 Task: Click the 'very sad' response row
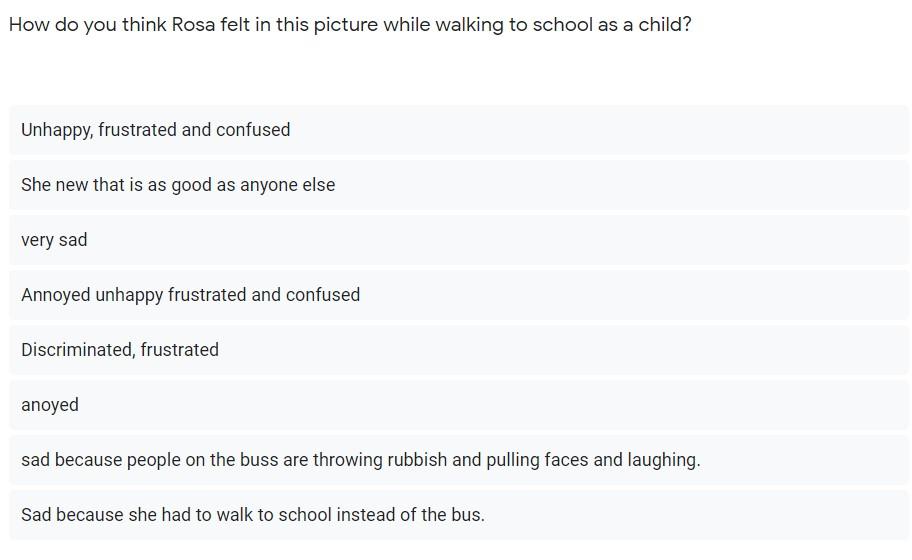[x=459, y=240]
